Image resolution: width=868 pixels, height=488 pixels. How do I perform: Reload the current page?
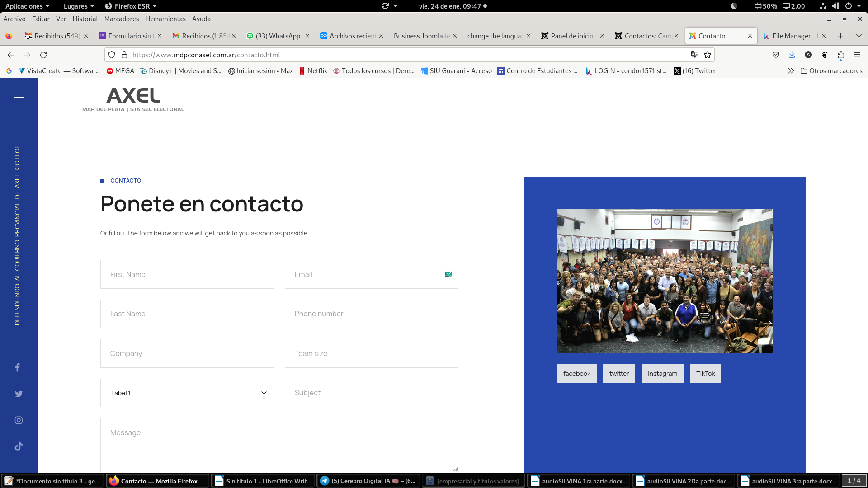click(x=43, y=55)
